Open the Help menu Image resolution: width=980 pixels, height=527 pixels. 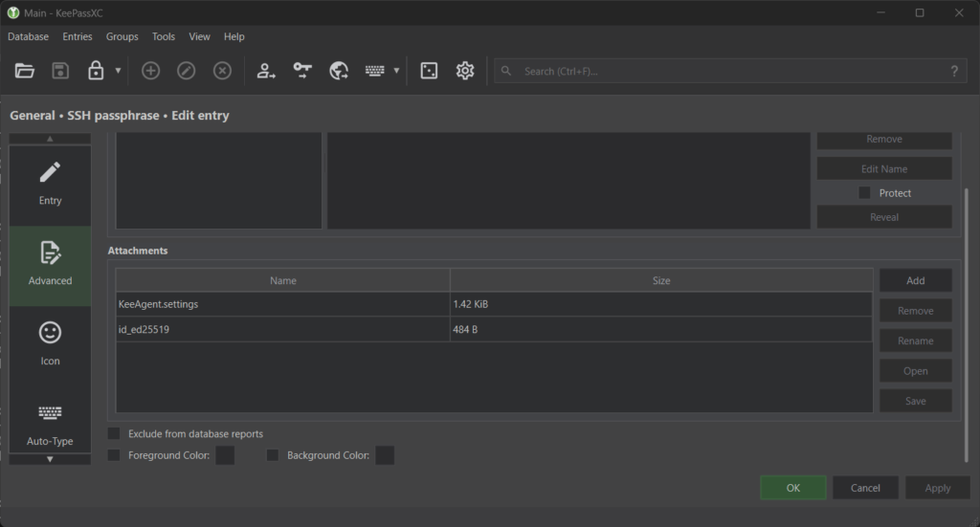point(234,37)
